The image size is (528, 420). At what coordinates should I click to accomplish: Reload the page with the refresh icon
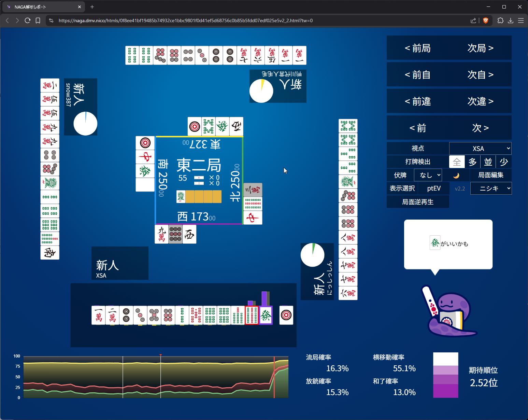pyautogui.click(x=28, y=20)
